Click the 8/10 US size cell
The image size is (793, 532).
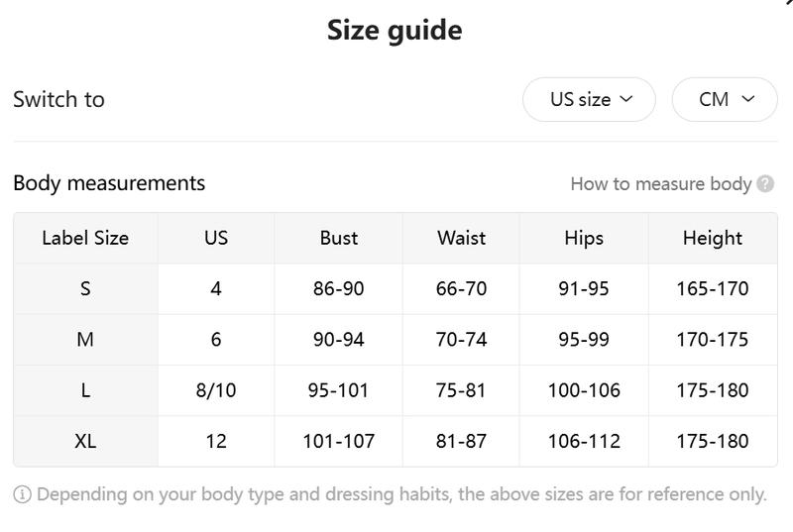(216, 390)
